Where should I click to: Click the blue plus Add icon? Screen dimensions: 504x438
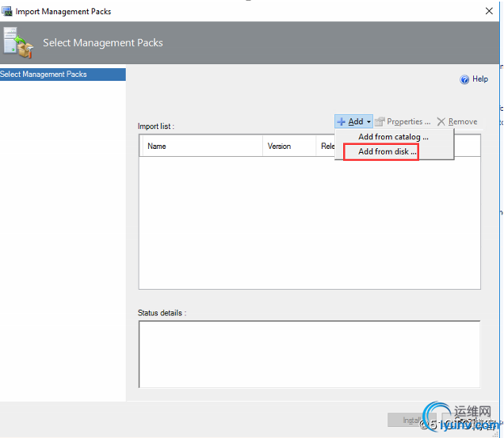tap(341, 122)
